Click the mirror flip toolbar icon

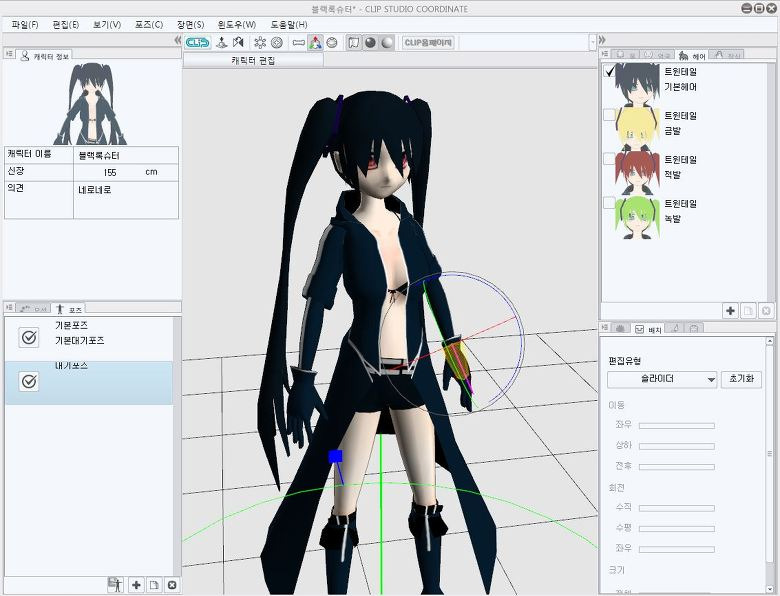point(238,43)
